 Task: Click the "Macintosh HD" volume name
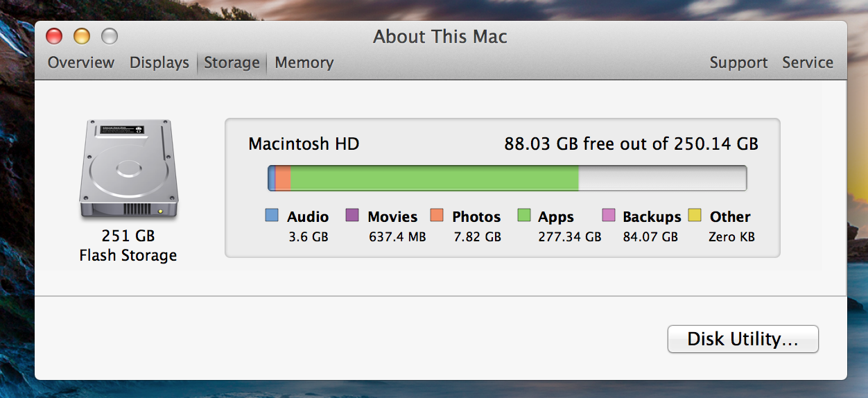click(304, 144)
